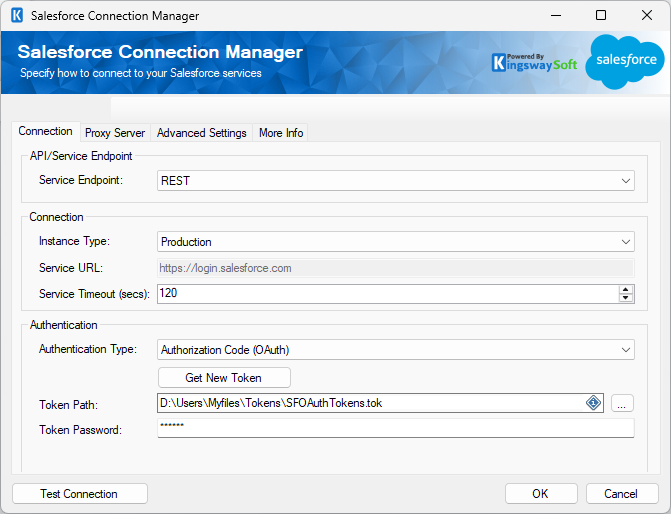
Task: Confirm with the OK button
Action: click(x=540, y=494)
